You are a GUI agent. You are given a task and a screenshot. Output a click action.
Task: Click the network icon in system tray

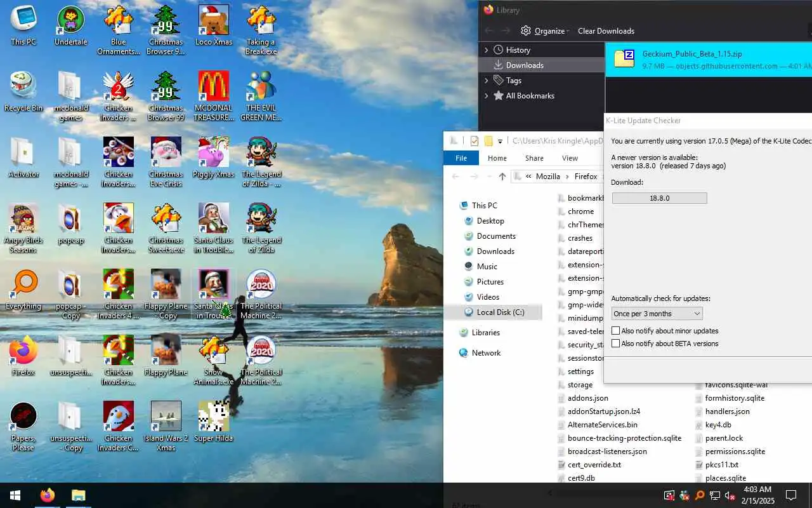click(x=715, y=495)
